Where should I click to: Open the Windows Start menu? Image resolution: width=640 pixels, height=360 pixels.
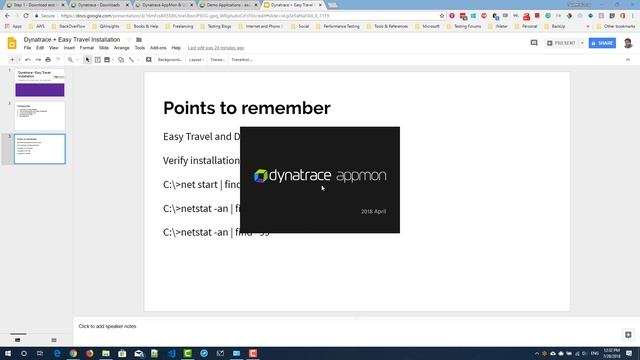[x=8, y=353]
